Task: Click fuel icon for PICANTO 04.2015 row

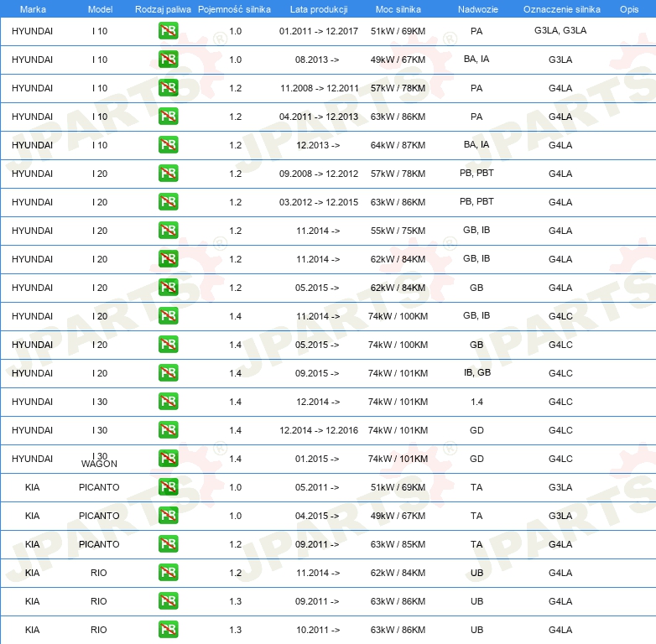Action: [168, 516]
